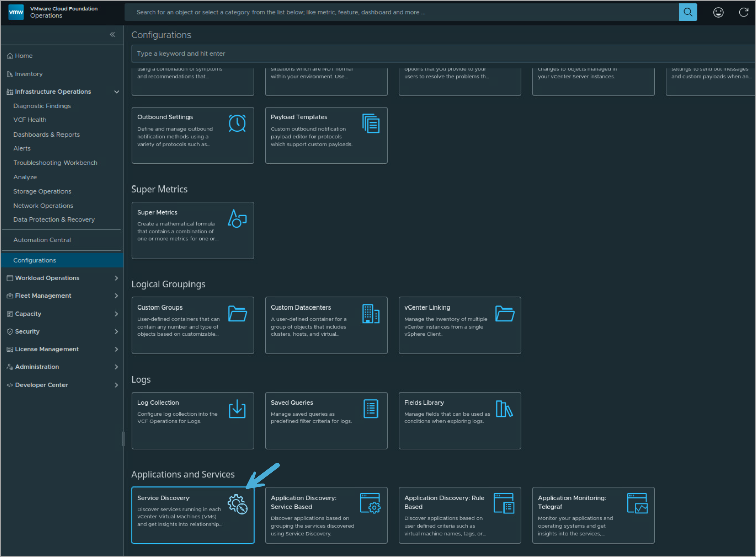Click the magnifier search button
The image size is (756, 557).
click(688, 12)
